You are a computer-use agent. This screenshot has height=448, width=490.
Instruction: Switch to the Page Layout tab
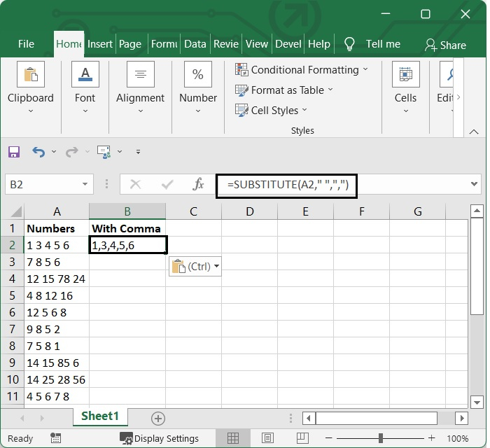click(x=130, y=44)
